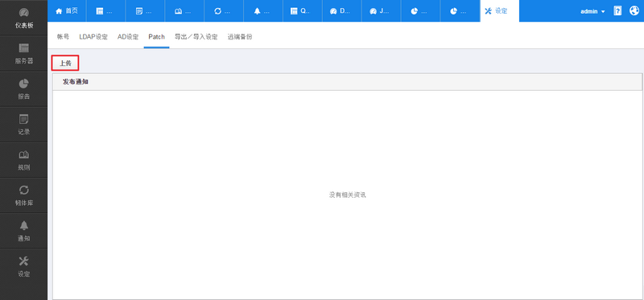The height and width of the screenshot is (300, 644).
Task: Open 韧体库 firmware library refresh icon
Action: point(23,195)
